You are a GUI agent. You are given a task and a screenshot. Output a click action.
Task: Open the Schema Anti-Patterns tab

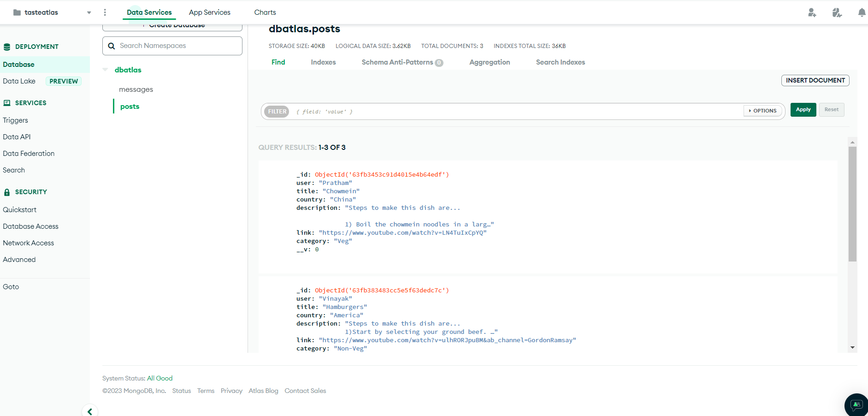click(x=402, y=62)
